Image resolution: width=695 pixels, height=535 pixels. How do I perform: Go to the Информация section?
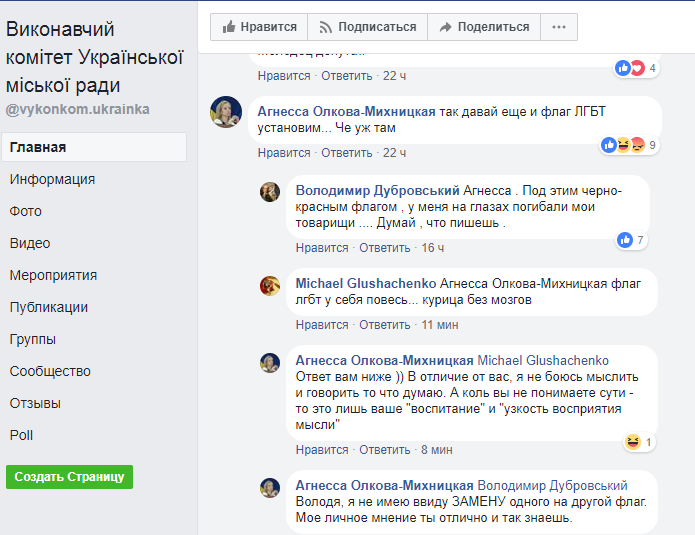click(52, 179)
